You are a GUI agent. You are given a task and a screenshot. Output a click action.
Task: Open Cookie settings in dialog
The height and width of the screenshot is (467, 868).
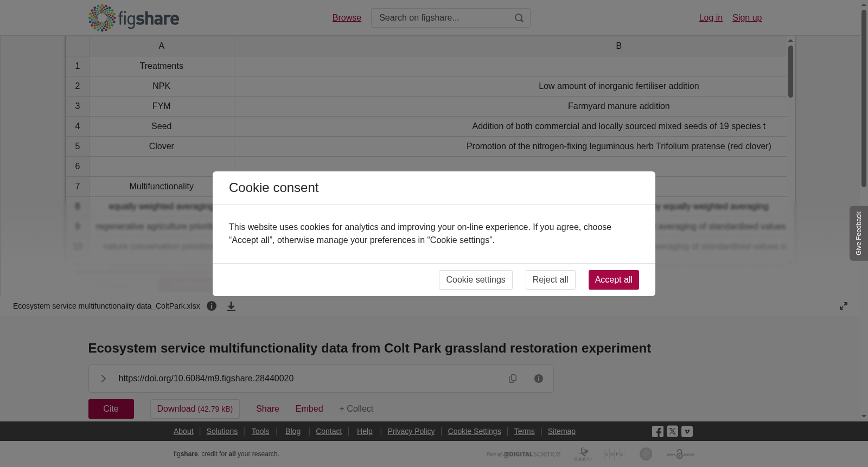pyautogui.click(x=475, y=280)
